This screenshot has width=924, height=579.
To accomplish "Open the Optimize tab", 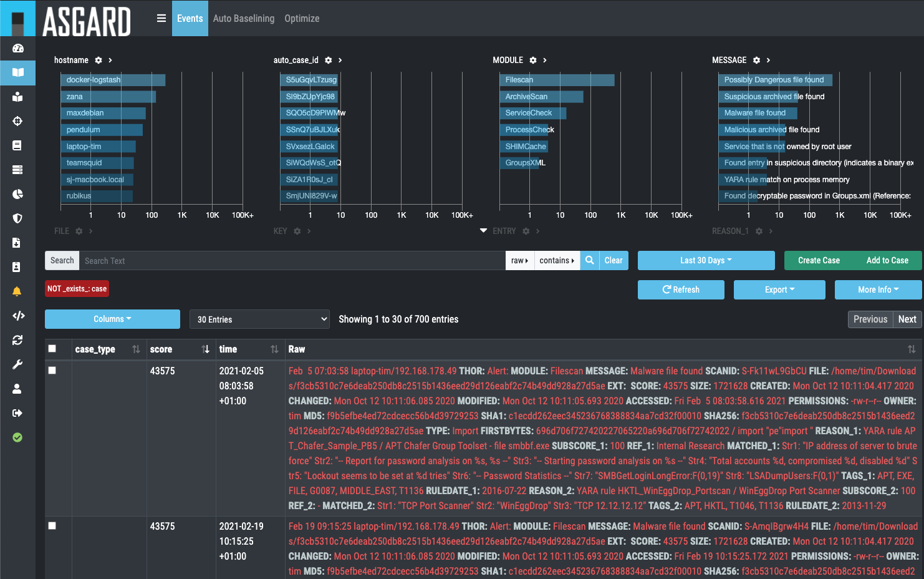I will tap(302, 19).
